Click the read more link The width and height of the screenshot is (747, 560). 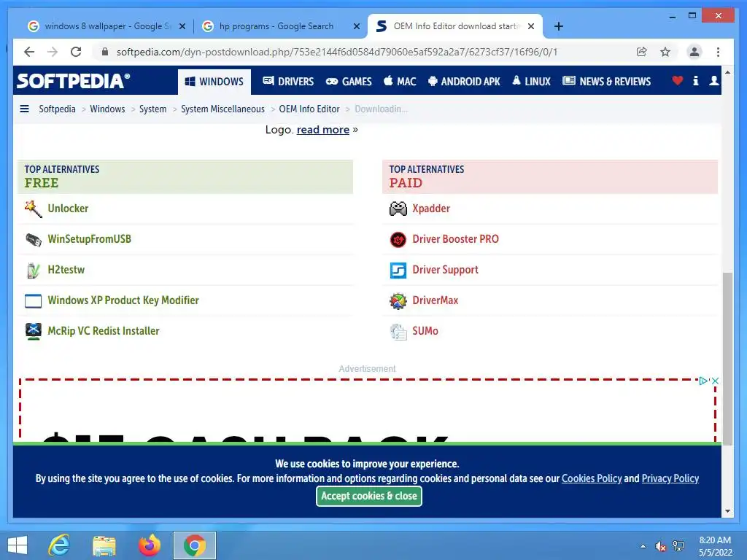(x=323, y=130)
